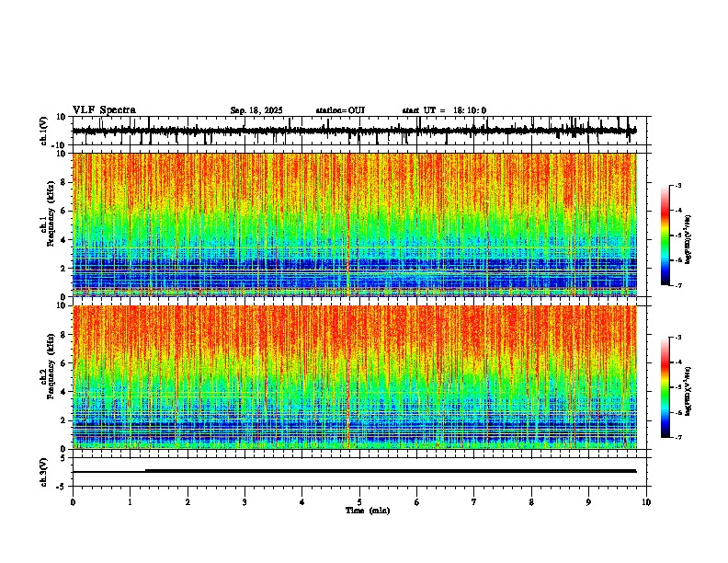
Task: Click the "6" tick on time axis
Action: point(417,502)
